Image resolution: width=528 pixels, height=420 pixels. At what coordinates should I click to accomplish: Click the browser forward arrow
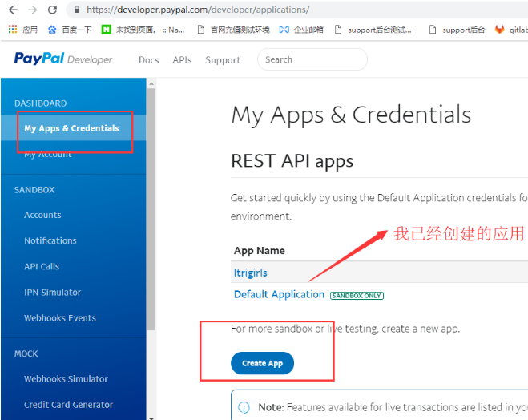coord(33,10)
